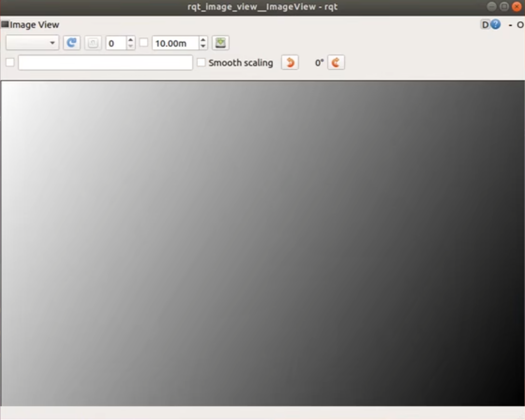Select the 10.00m max range field
The height and width of the screenshot is (420, 525).
pos(175,43)
